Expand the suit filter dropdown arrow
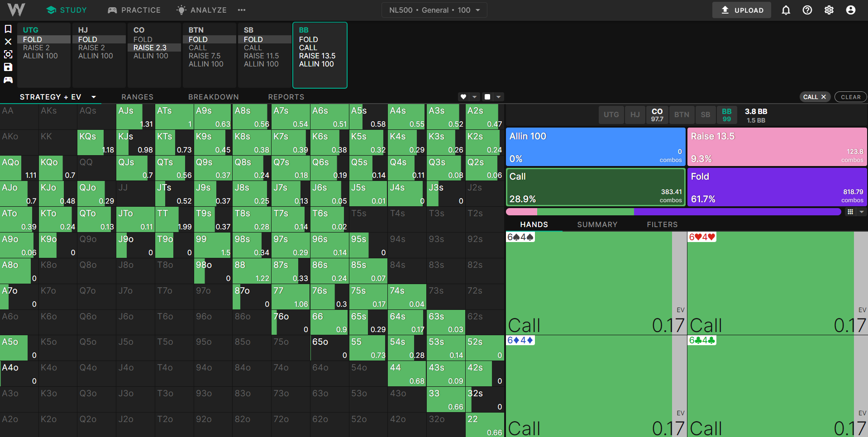 pos(474,97)
